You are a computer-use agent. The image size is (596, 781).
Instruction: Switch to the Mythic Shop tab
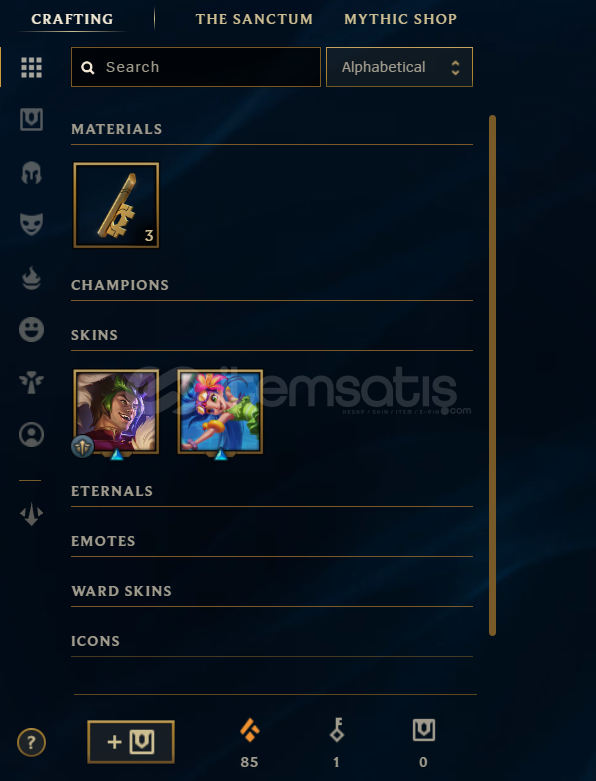[x=400, y=19]
